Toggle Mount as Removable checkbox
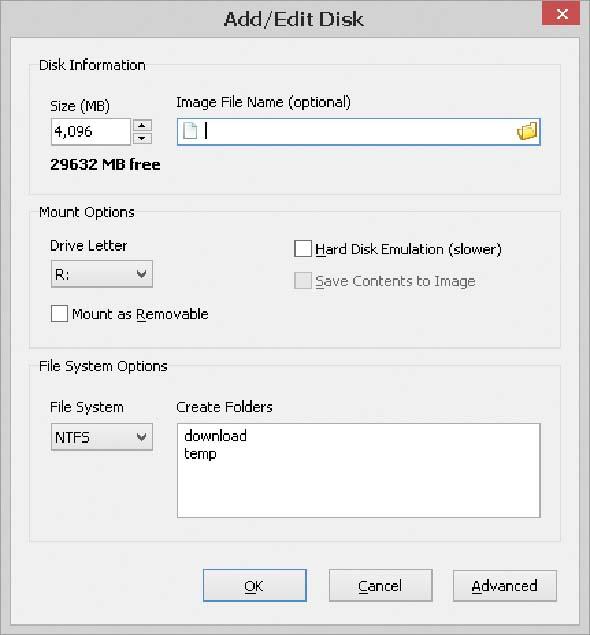The width and height of the screenshot is (590, 635). point(59,313)
